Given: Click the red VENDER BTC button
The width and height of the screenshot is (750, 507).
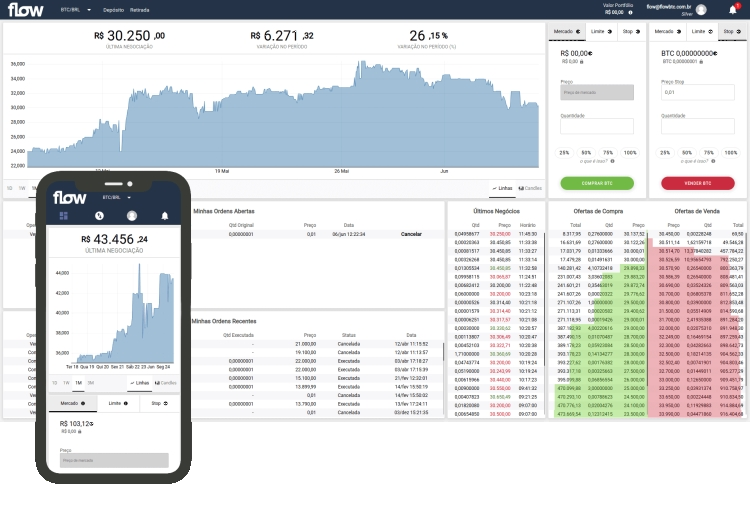Looking at the screenshot, I should pyautogui.click(x=698, y=183).
